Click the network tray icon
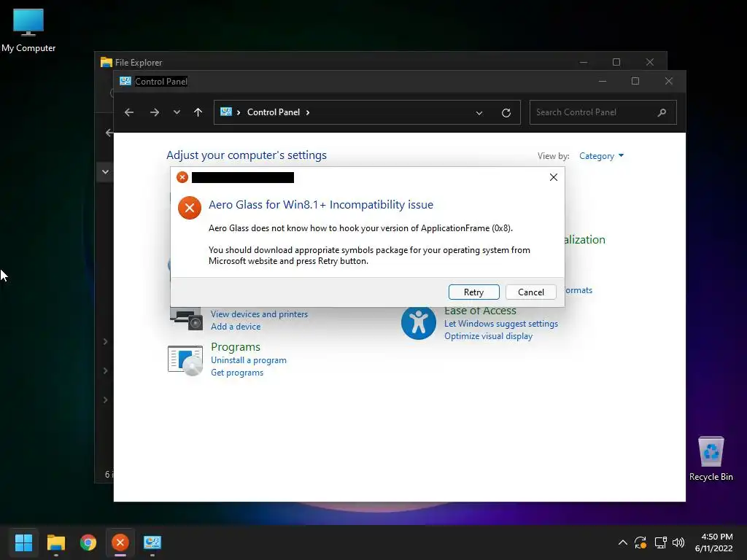This screenshot has width=747, height=560. tap(660, 542)
